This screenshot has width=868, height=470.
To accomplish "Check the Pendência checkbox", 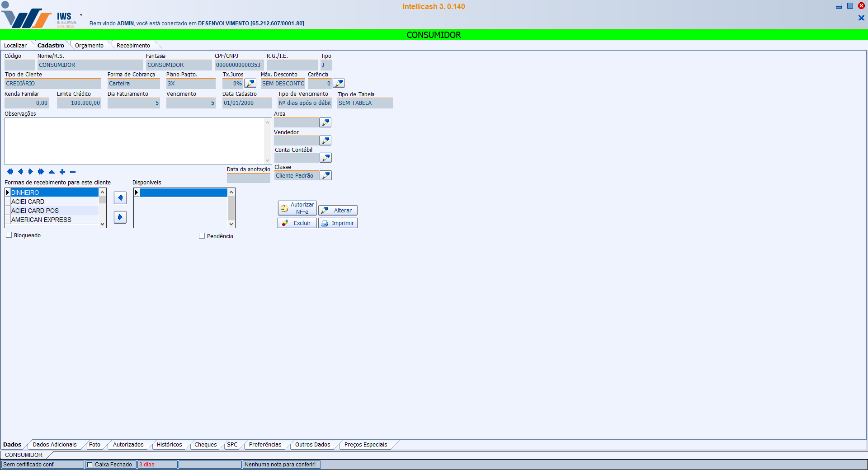I will [202, 236].
